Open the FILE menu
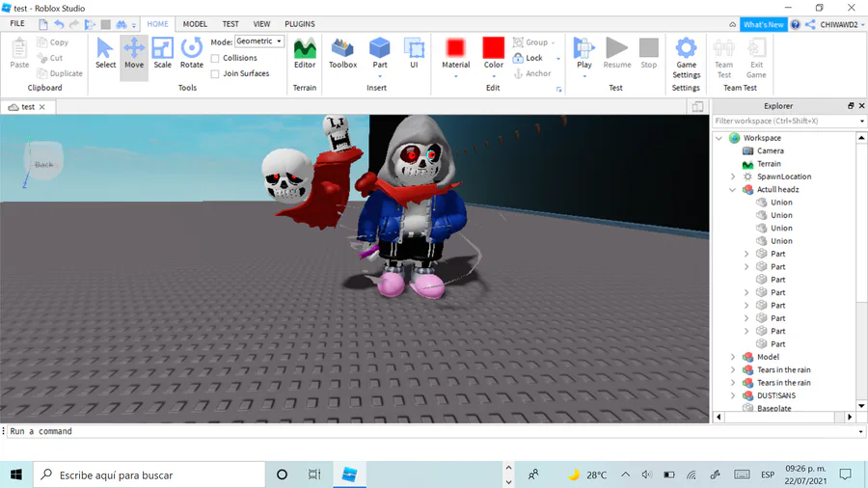The height and width of the screenshot is (488, 868). click(x=17, y=24)
